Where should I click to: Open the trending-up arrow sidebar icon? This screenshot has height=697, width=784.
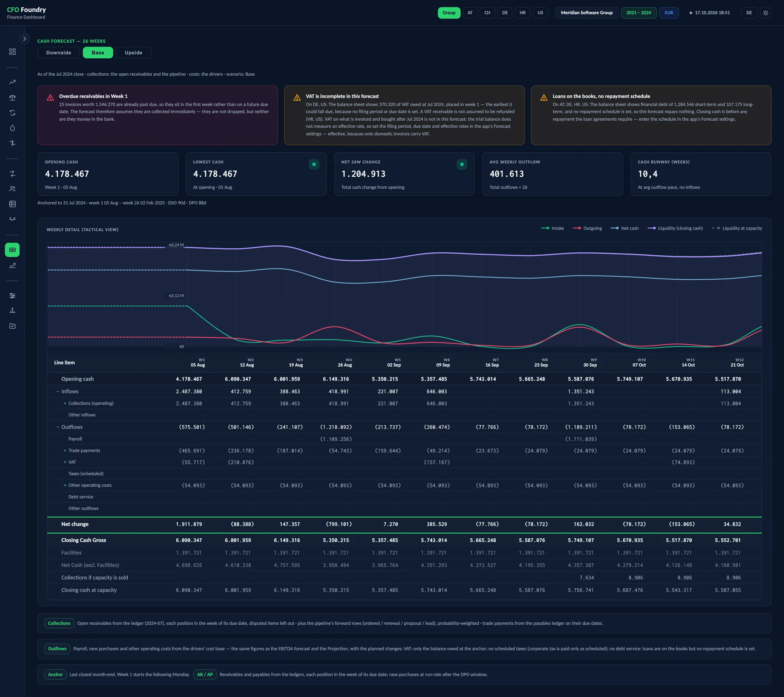click(12, 82)
